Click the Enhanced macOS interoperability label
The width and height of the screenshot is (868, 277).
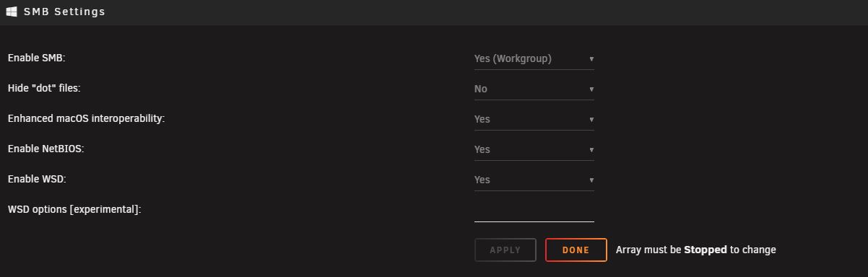86,118
